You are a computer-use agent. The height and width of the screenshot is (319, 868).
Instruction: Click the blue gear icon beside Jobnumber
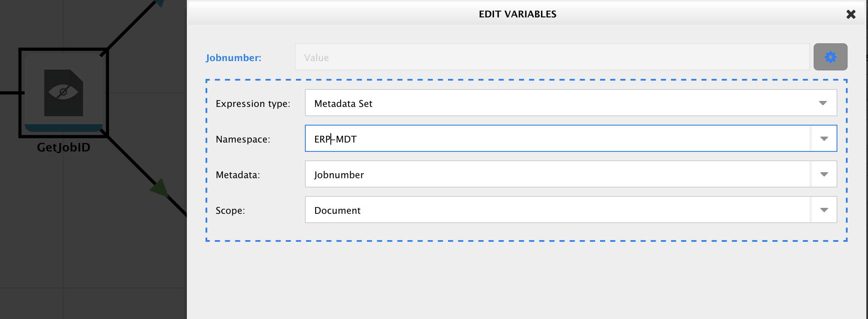(830, 57)
